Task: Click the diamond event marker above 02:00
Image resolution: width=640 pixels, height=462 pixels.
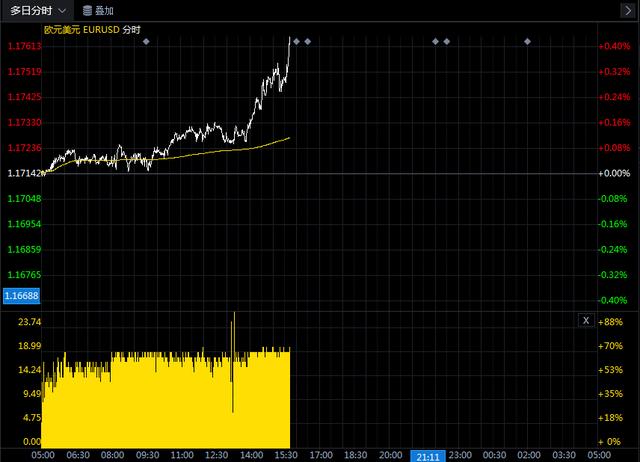Action: [x=527, y=41]
